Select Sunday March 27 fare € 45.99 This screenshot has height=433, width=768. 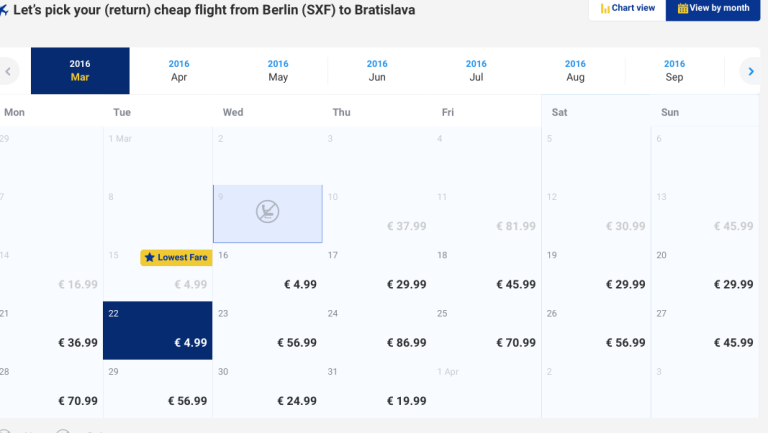pyautogui.click(x=706, y=331)
